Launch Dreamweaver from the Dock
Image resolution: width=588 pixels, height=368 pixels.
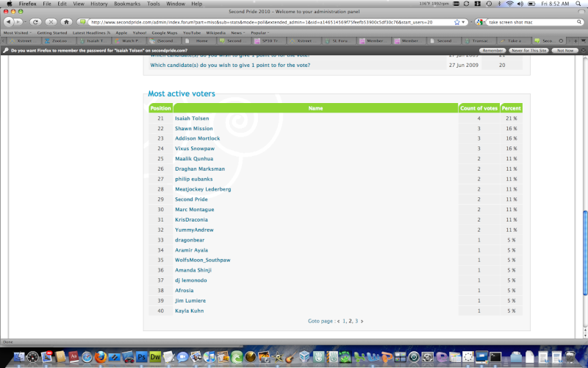coord(155,357)
